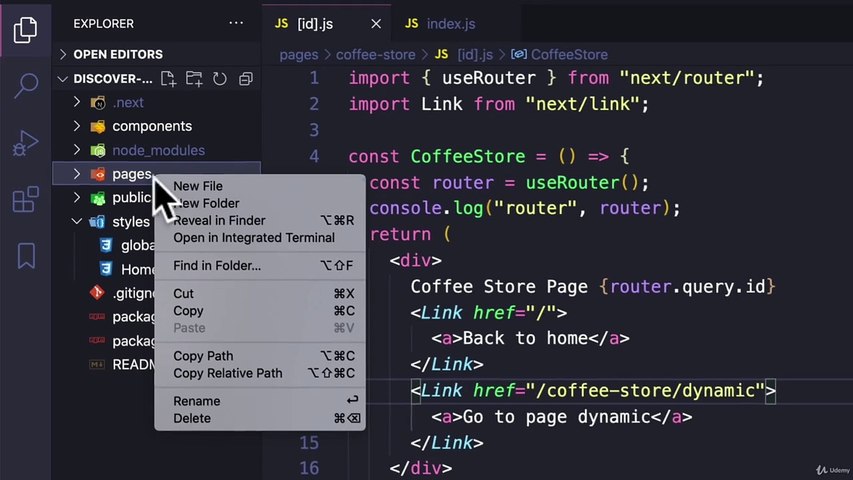Click the public folder icon
This screenshot has width=853, height=480.
click(x=98, y=198)
